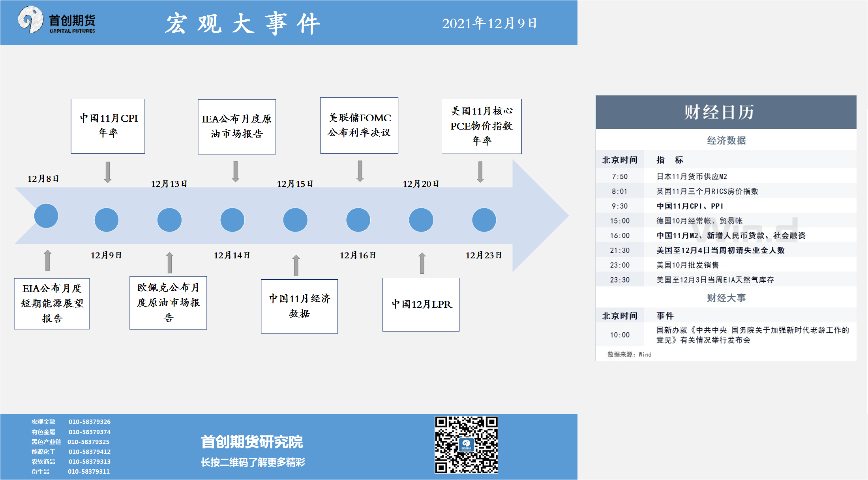Click the down arrow under IEA report box
The width and height of the screenshot is (868, 480).
[236, 171]
